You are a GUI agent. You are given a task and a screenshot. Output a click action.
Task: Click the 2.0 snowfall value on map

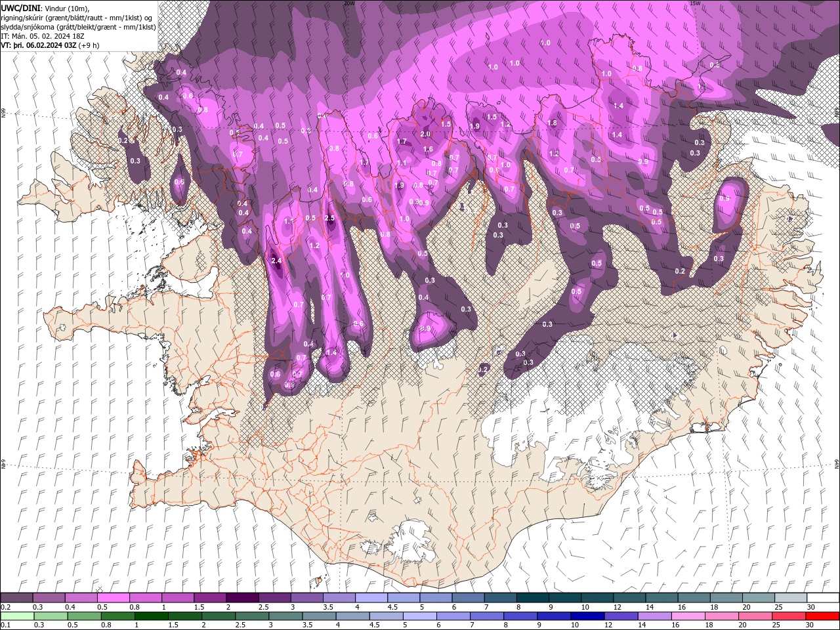[425, 134]
